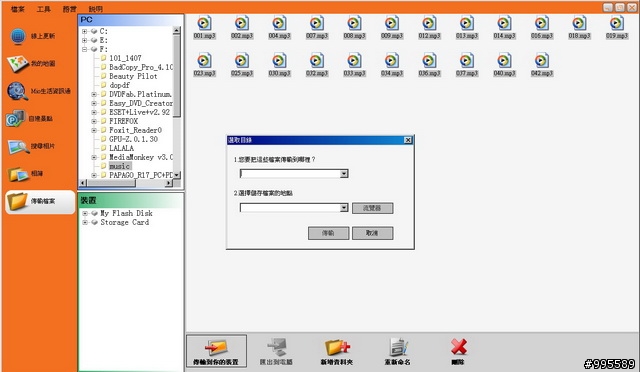Select the transfer files folder icon
This screenshot has width=640, height=372.
[17, 201]
